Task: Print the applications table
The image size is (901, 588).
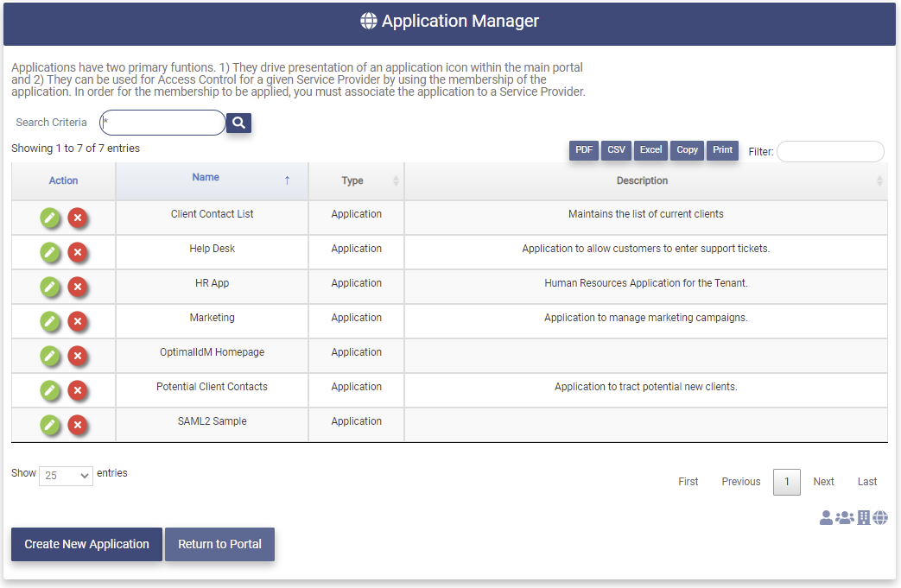Action: coord(722,150)
